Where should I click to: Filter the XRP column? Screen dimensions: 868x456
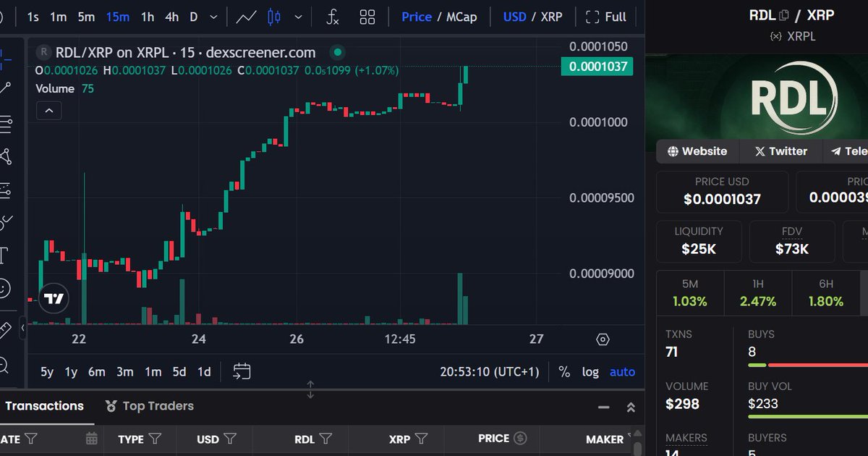pyautogui.click(x=421, y=439)
